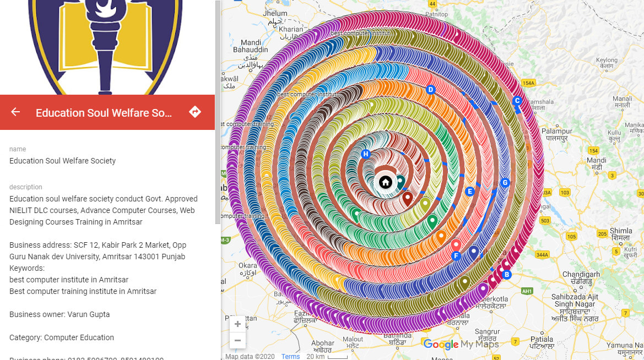Select the dark blue pin right of F
This screenshot has height=360, width=644.
pyautogui.click(x=474, y=253)
